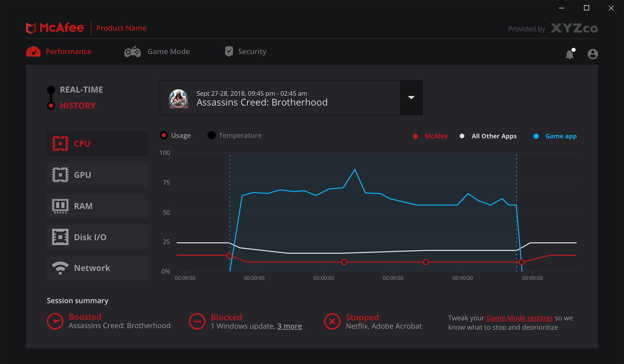This screenshot has width=624, height=364.
Task: Click the Disk I/O icon
Action: 60,237
